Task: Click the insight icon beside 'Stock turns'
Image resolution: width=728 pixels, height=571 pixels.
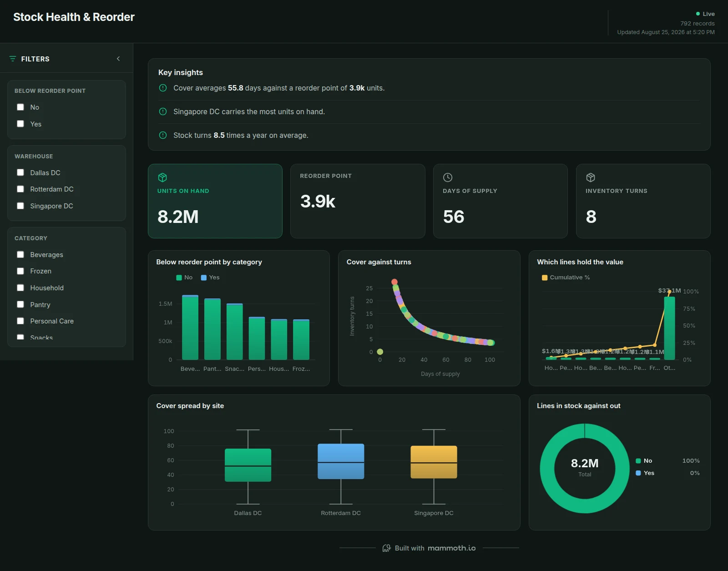Action: pyautogui.click(x=163, y=135)
